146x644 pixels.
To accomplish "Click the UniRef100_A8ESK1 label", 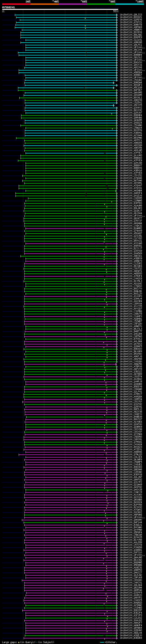I will click(x=131, y=256).
